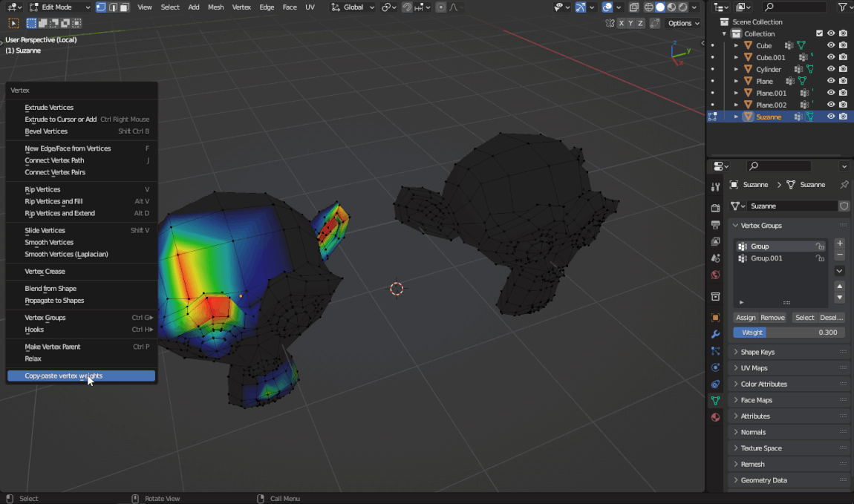Screen dimensions: 854x504
Task: Select the Tweak tool icon
Action: point(13,23)
